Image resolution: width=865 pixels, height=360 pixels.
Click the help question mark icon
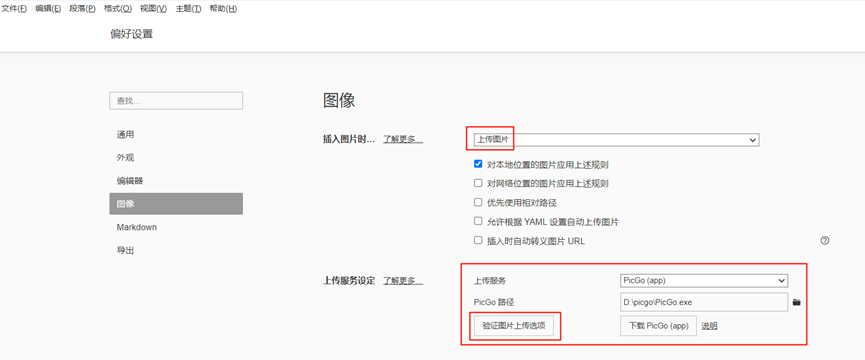pyautogui.click(x=825, y=240)
